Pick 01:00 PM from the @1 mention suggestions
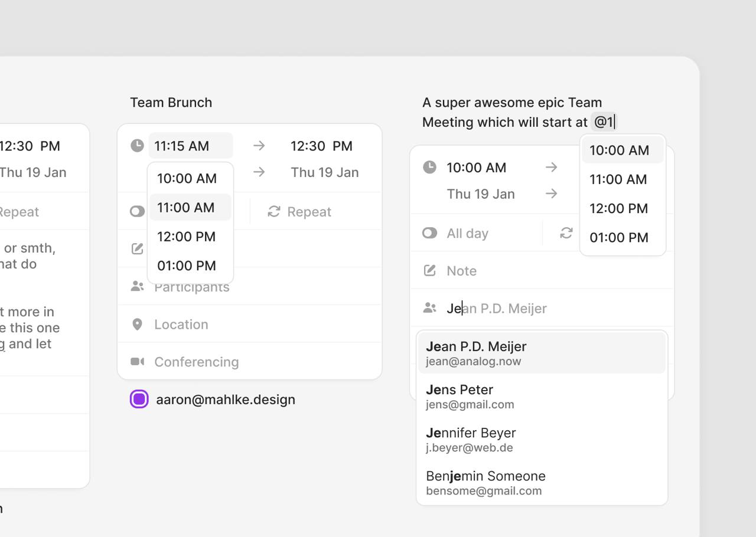Viewport: 756px width, 537px height. [623, 237]
